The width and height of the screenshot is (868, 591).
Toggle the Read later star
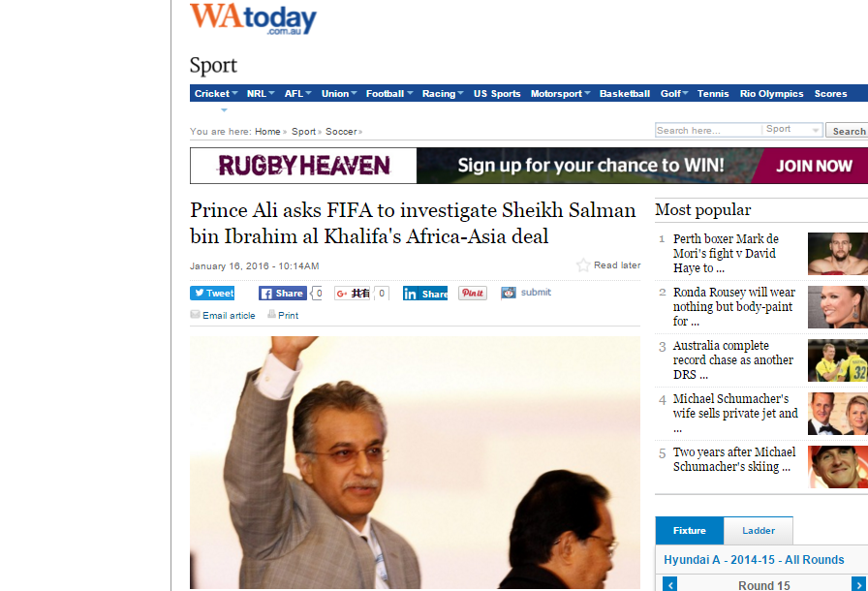tap(583, 265)
